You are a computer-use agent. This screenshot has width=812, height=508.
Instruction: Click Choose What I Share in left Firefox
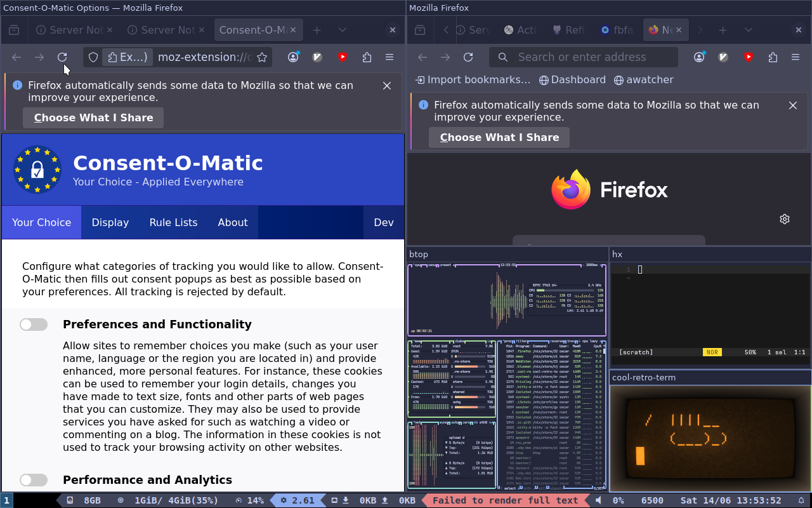click(x=93, y=117)
